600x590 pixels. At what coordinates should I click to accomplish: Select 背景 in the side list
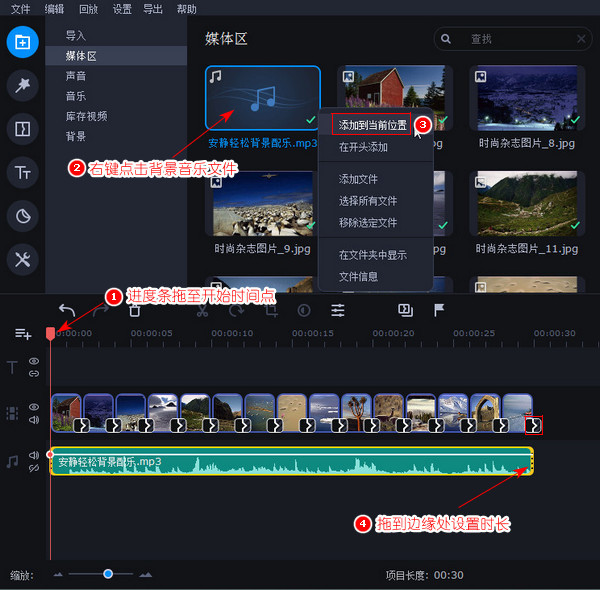116,136
